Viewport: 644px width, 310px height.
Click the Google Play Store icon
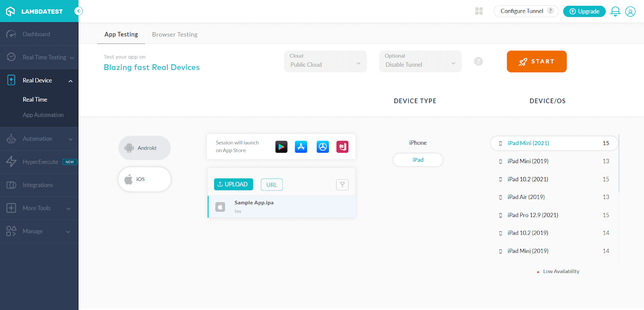coord(281,147)
